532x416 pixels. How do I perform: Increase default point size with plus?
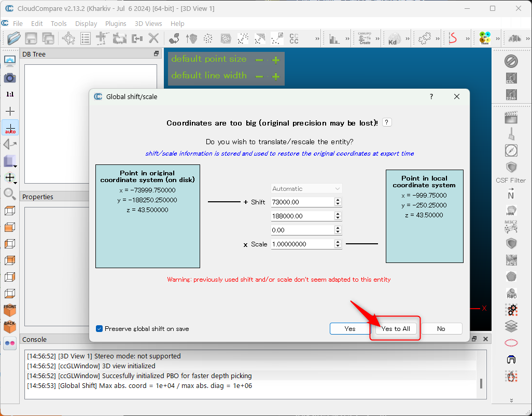(276, 60)
